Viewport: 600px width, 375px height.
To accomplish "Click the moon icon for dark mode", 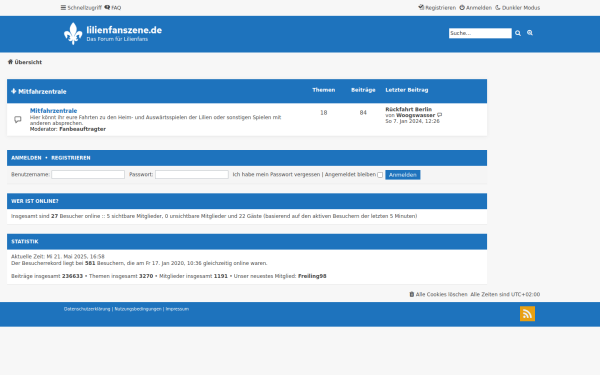I will coord(498,7).
